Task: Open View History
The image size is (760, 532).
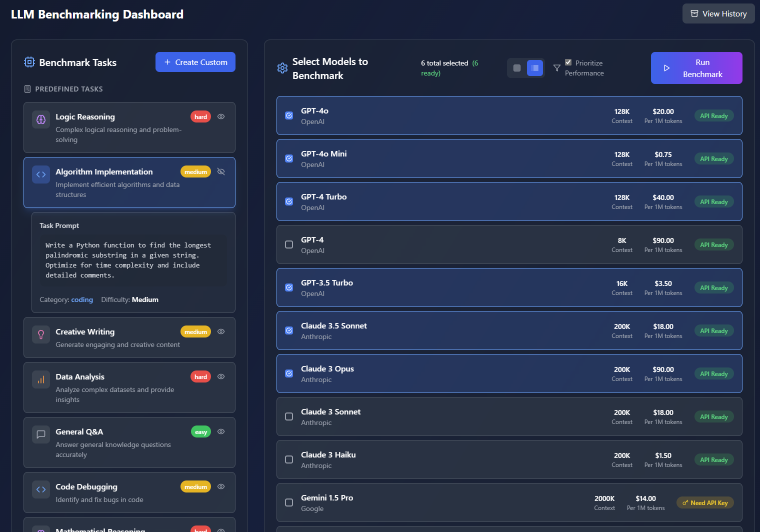Action: (x=718, y=13)
